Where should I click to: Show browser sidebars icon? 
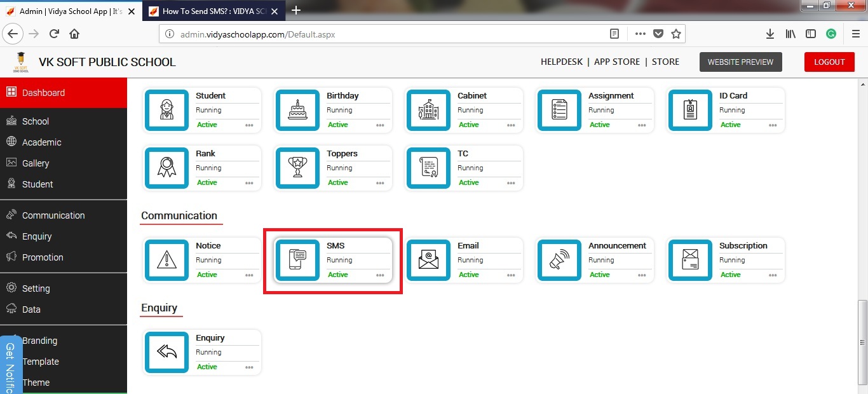[x=811, y=34]
